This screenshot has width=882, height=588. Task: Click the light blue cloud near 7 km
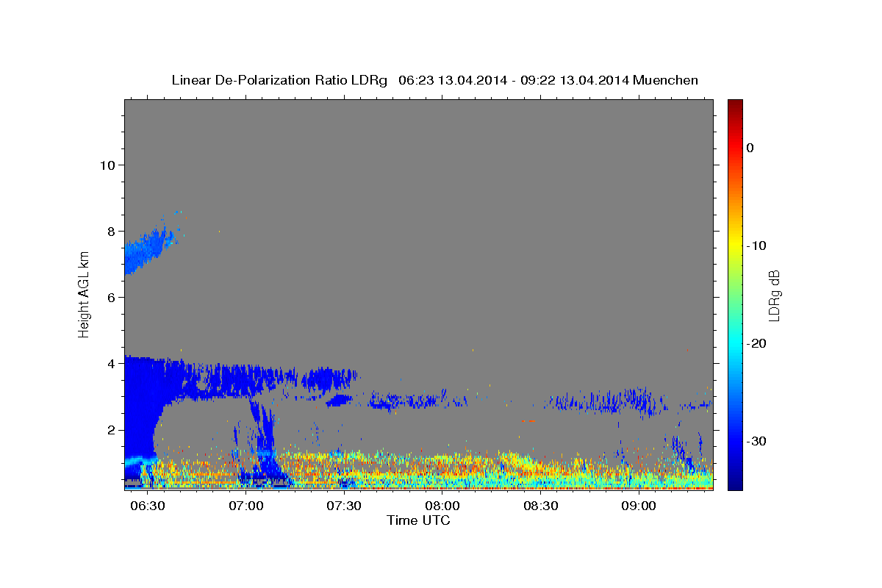click(147, 250)
